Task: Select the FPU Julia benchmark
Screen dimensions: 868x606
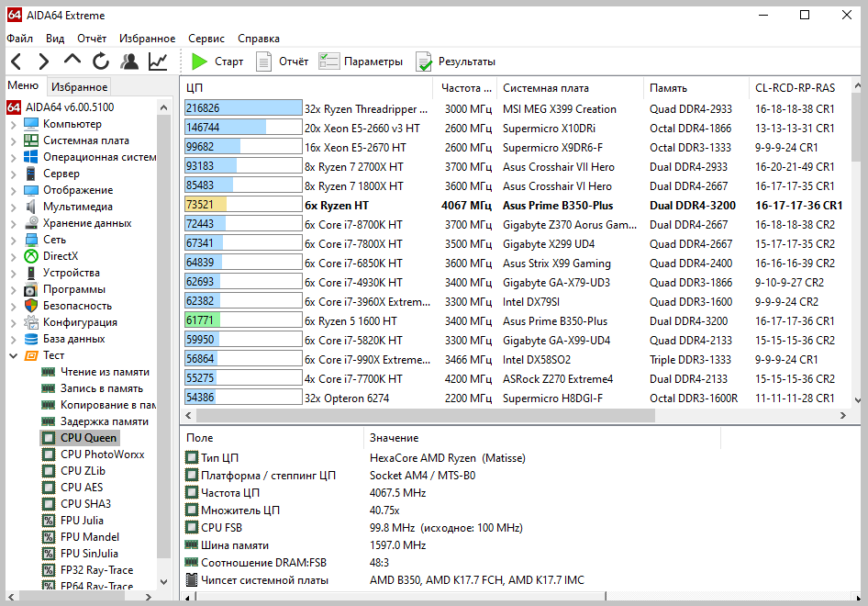Action: (x=82, y=521)
